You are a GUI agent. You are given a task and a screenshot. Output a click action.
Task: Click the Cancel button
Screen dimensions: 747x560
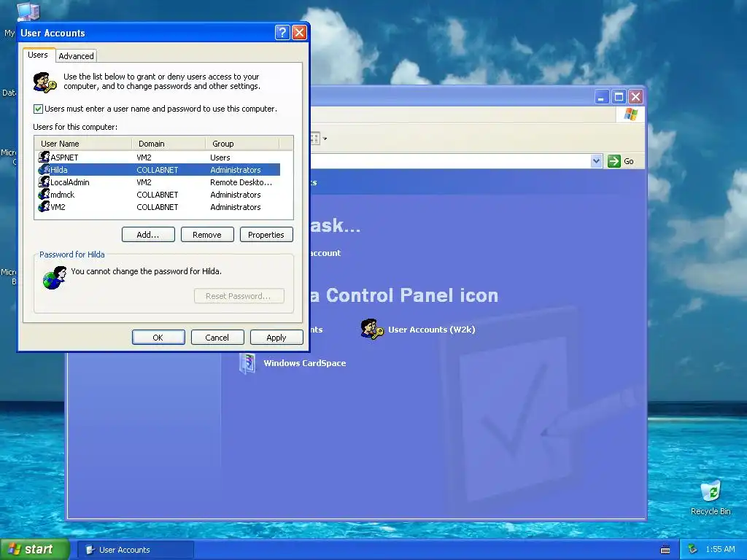point(217,337)
